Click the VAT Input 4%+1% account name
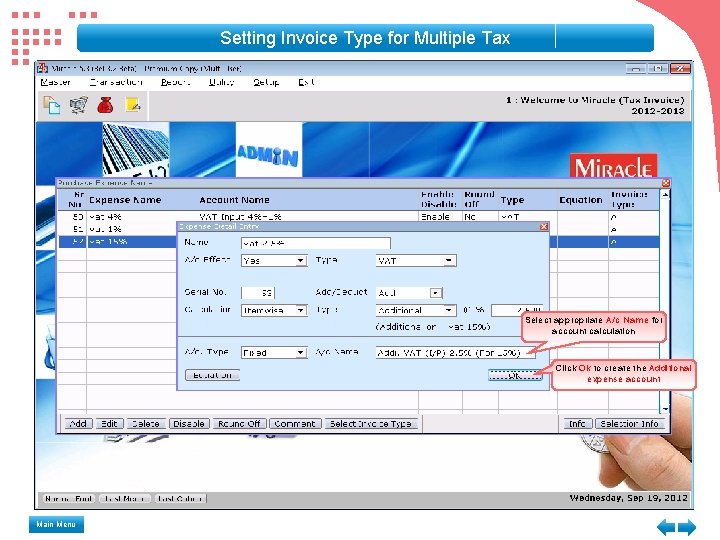This screenshot has width=720, height=540. (240, 217)
